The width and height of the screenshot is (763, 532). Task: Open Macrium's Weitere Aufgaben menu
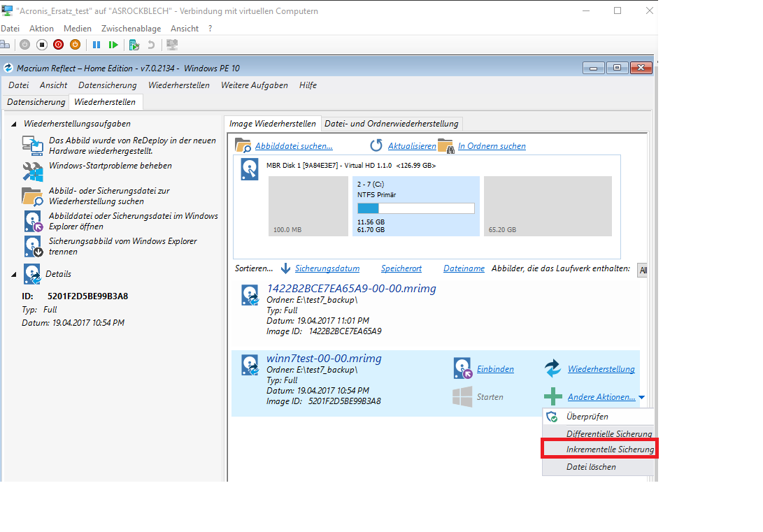pyautogui.click(x=255, y=85)
